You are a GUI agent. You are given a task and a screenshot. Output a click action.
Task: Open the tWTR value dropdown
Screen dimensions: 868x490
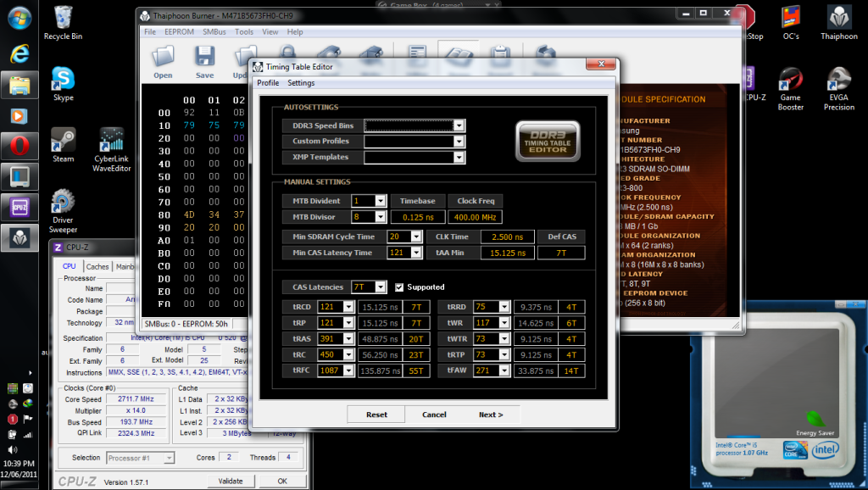point(504,339)
